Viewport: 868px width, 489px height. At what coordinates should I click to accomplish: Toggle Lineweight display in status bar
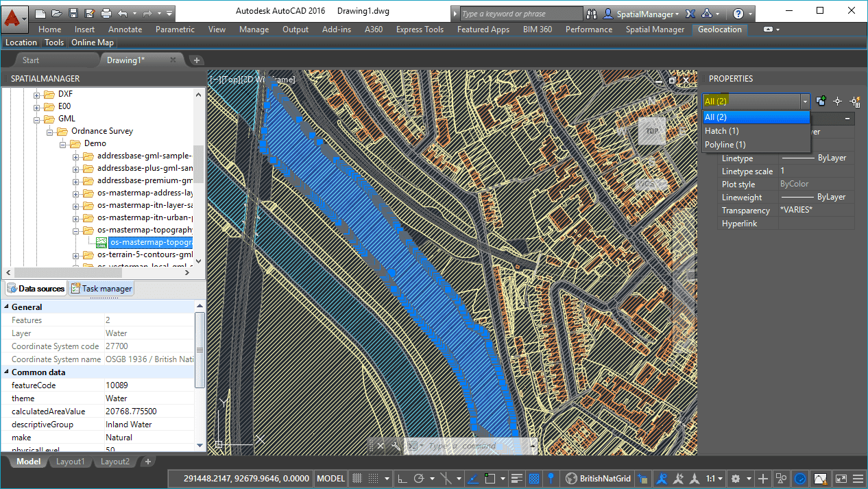click(x=518, y=478)
